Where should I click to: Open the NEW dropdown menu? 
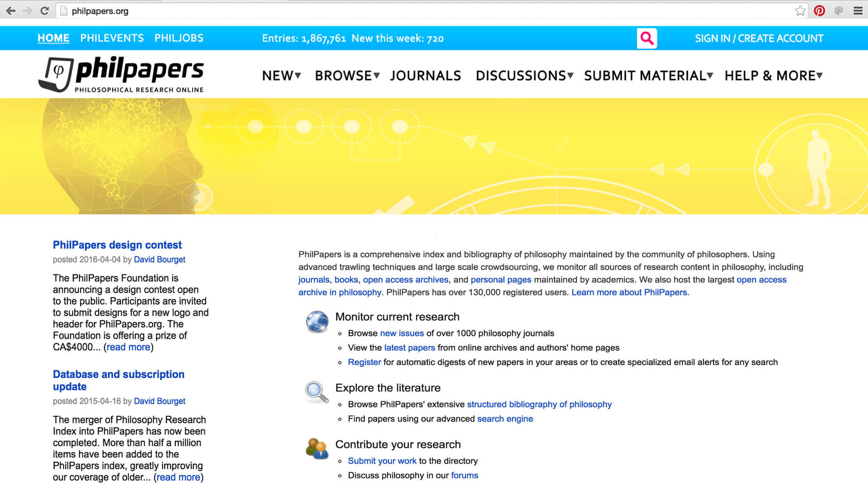pos(280,75)
